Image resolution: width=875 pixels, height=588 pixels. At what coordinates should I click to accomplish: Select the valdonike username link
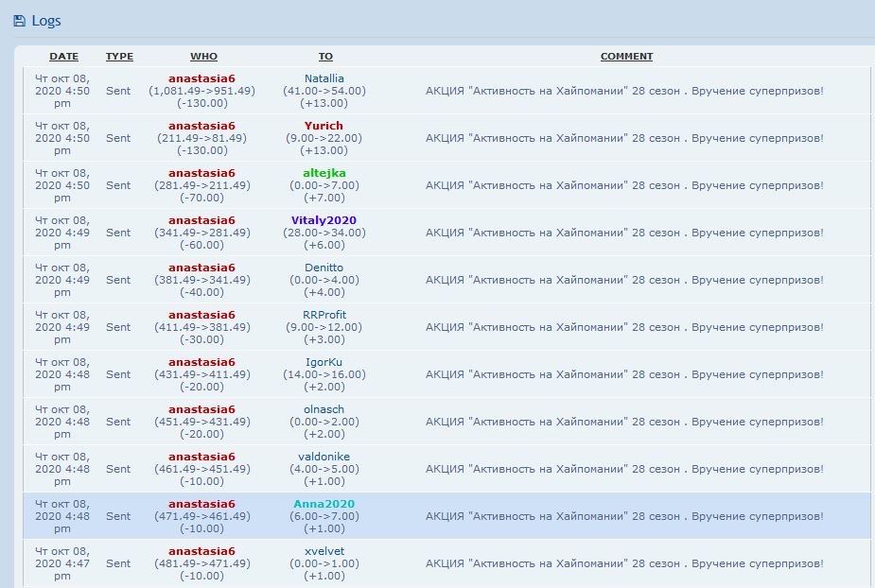click(x=324, y=457)
